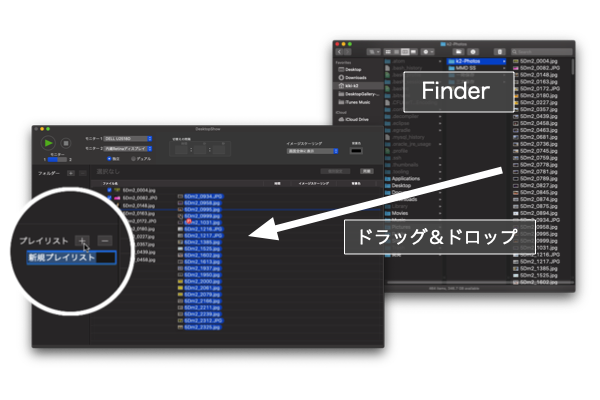Image resolution: width=600 pixels, height=400 pixels.
Task: Click the Finder search field
Action: 545,53
